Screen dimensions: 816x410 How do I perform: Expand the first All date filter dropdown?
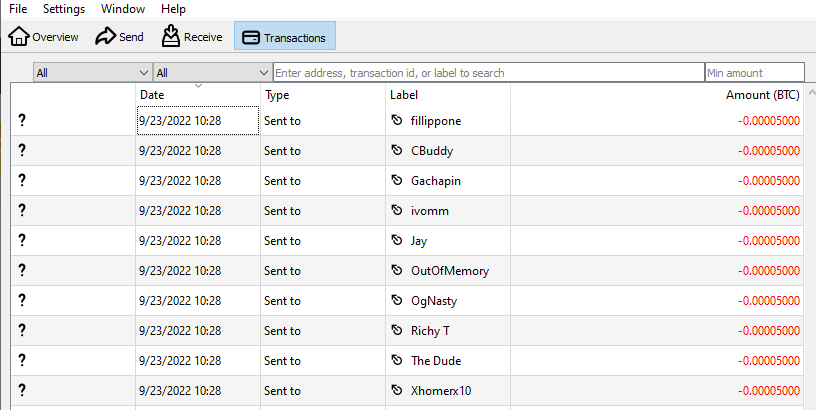click(x=93, y=73)
